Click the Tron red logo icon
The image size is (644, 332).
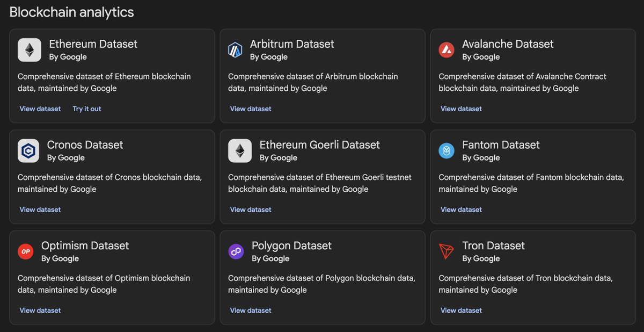[447, 251]
